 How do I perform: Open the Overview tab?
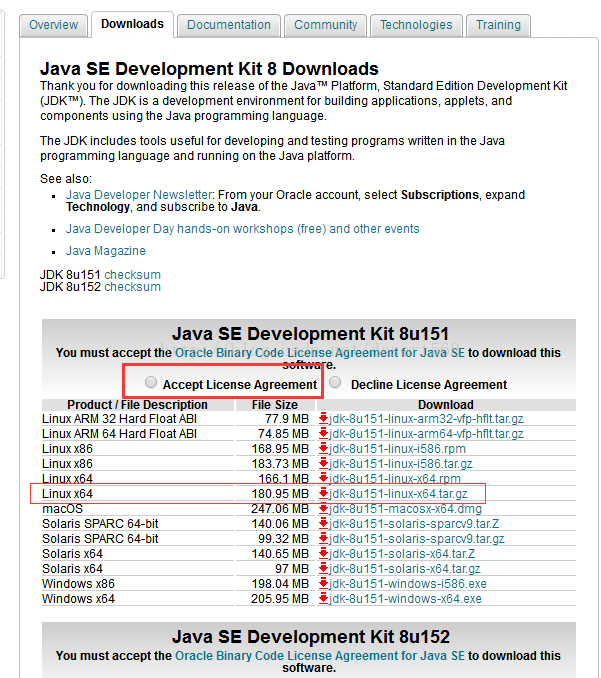[54, 25]
